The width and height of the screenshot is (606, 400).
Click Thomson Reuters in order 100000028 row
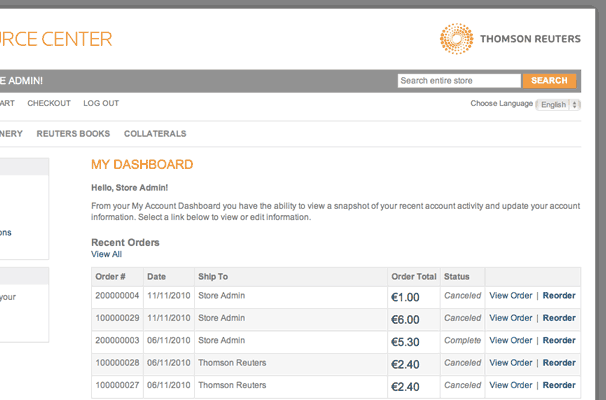coord(232,363)
